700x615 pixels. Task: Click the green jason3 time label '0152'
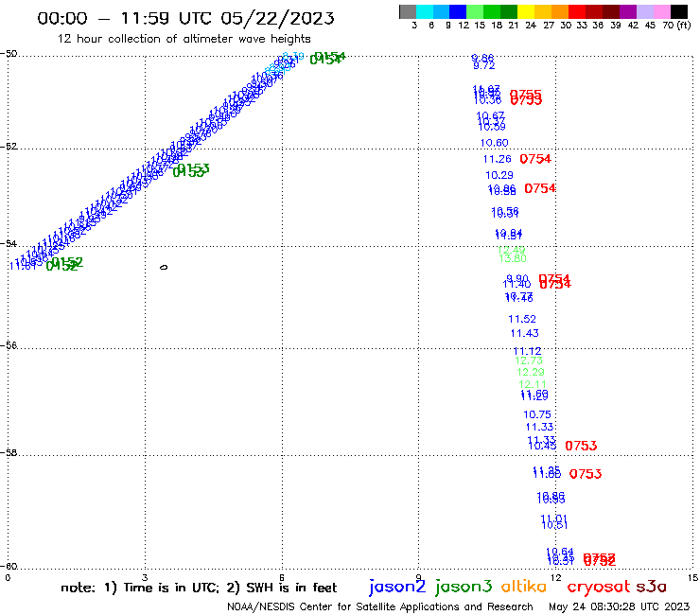coord(64,264)
